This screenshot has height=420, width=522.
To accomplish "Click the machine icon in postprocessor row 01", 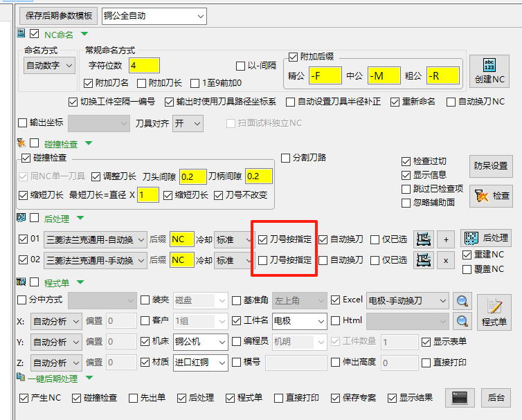I will 423,239.
